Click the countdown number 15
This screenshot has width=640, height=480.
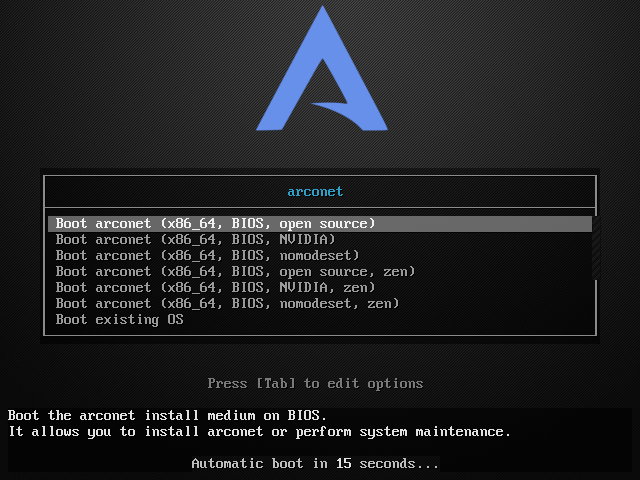(x=344, y=463)
